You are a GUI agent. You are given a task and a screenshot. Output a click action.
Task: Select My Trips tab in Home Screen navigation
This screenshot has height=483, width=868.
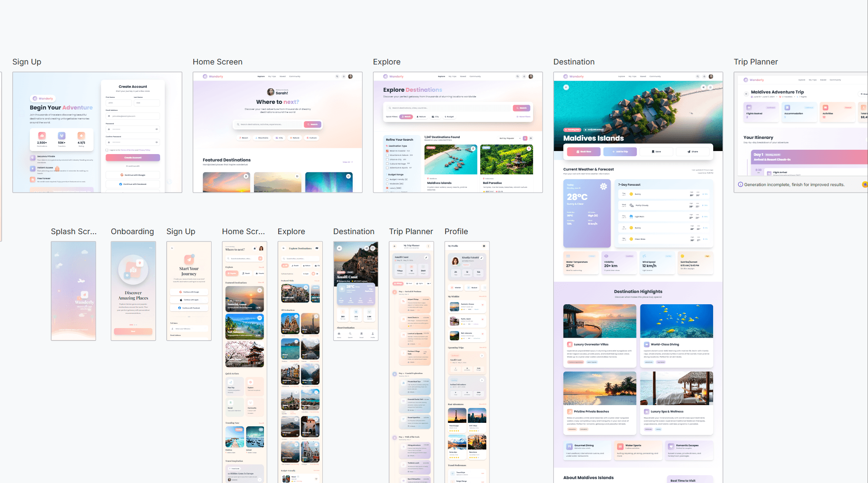click(x=272, y=76)
